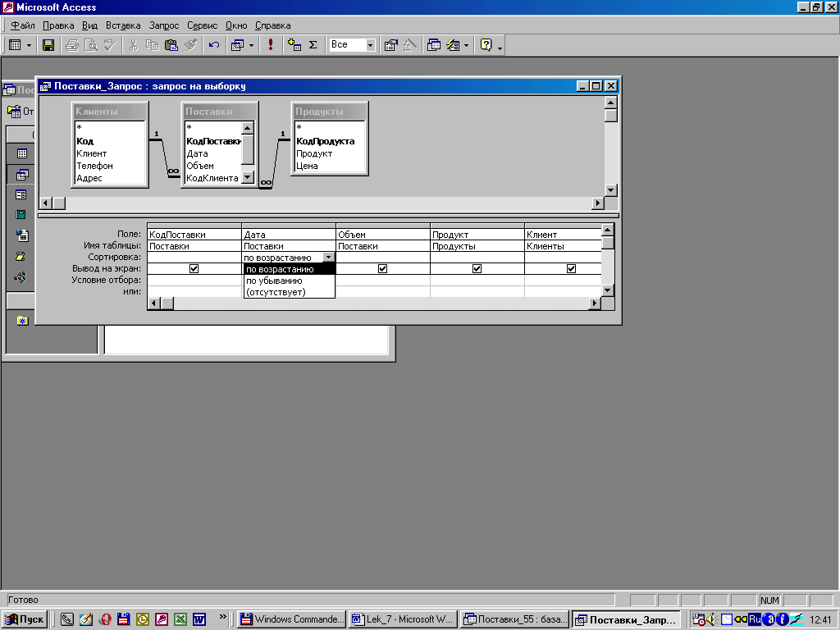Click the Клиент field name in the grid
The image size is (840, 630).
[541, 235]
